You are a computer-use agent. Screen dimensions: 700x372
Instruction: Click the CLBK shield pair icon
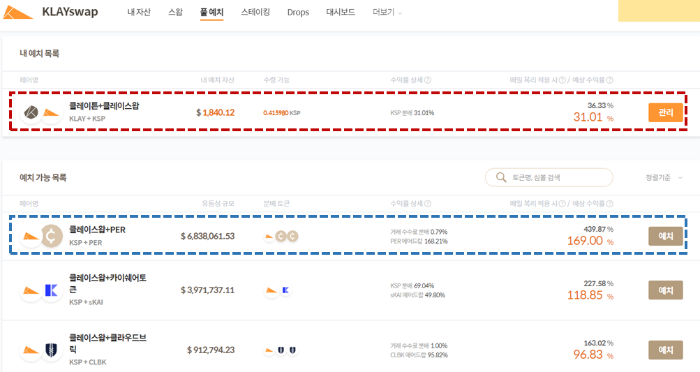[51, 351]
